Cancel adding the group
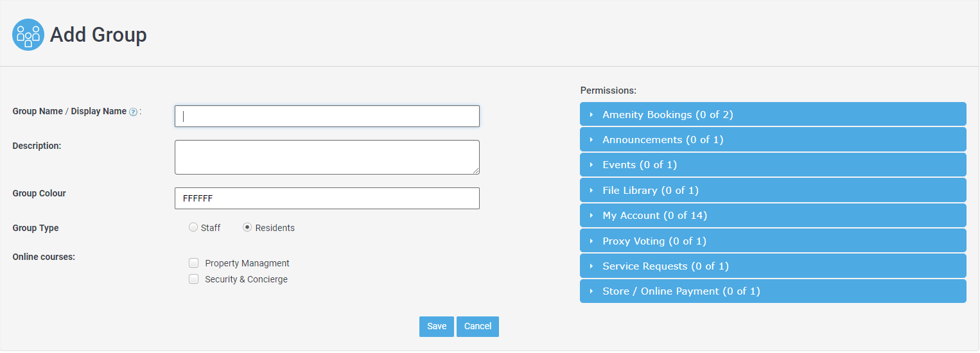This screenshot has width=980, height=353. click(x=478, y=327)
